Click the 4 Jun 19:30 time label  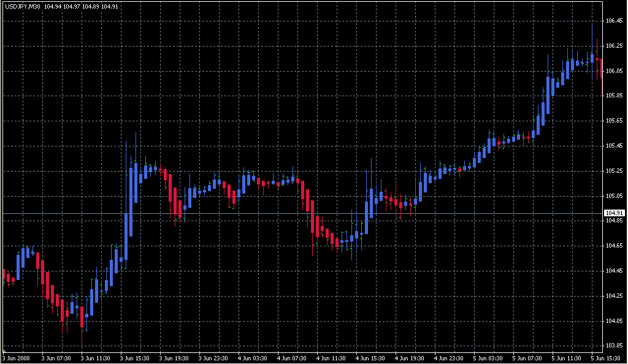pyautogui.click(x=409, y=358)
